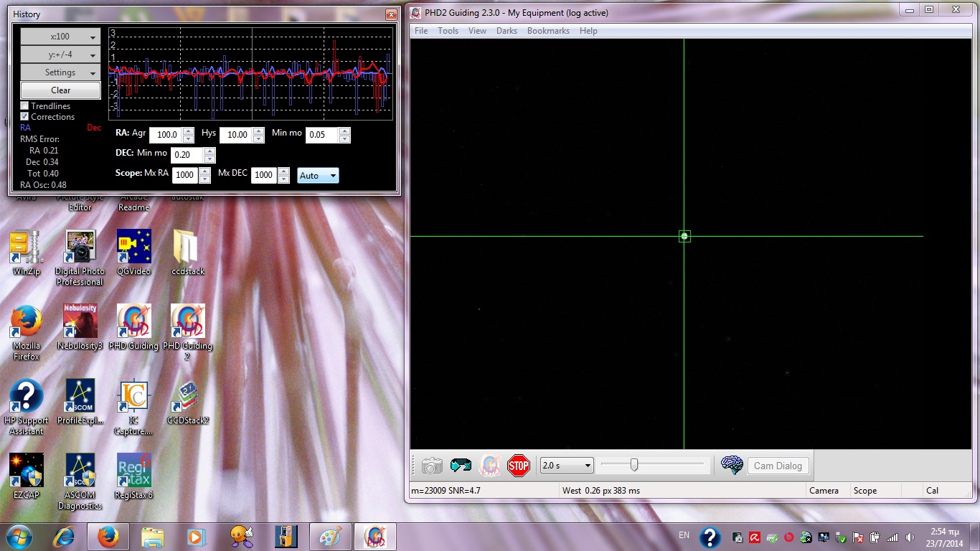Open the Tools menu
The height and width of the screenshot is (551, 980).
448,31
